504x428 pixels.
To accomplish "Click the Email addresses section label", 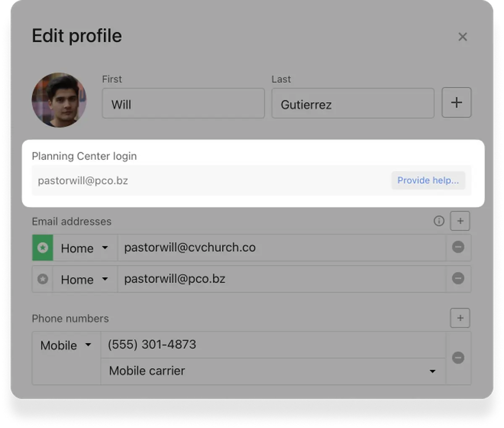I will [72, 222].
